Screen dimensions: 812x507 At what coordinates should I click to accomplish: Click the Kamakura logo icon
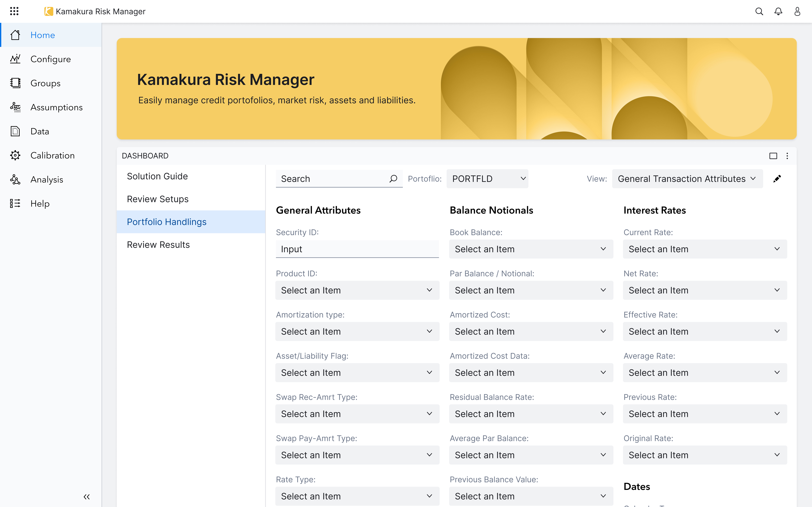pyautogui.click(x=49, y=11)
